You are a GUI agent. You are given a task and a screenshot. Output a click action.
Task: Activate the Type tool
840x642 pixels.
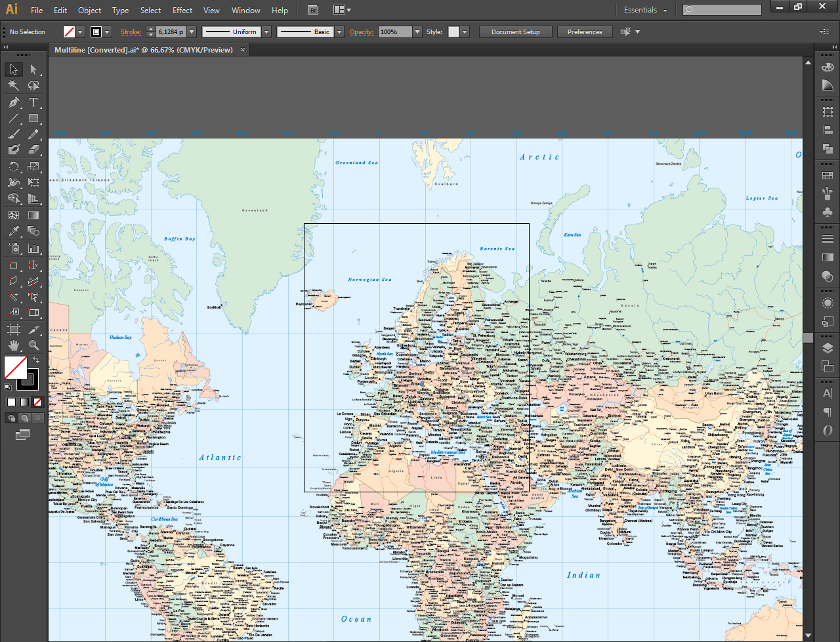pyautogui.click(x=33, y=103)
